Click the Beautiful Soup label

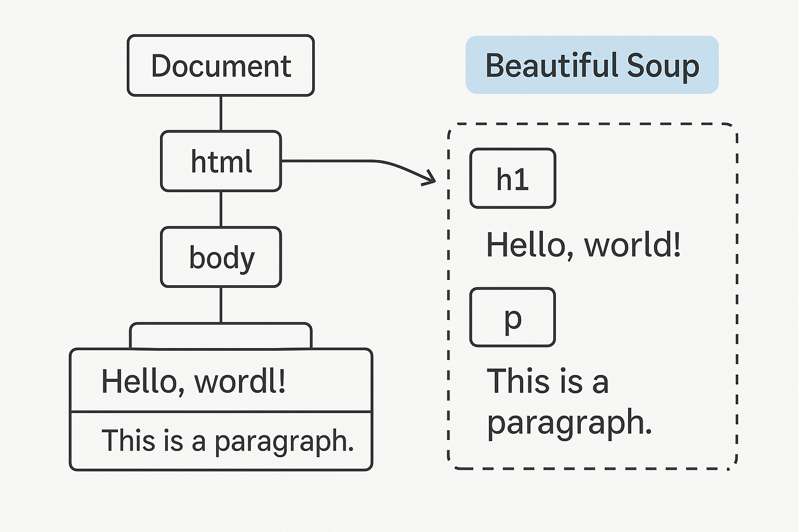click(x=592, y=65)
